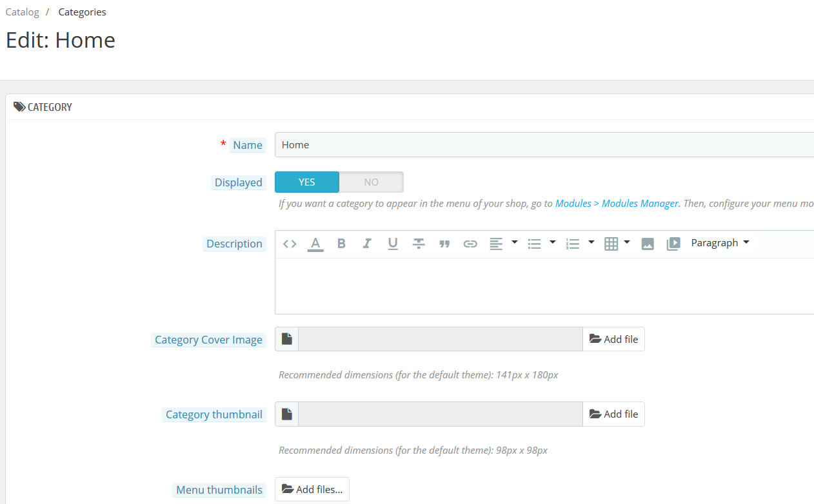Click the Category Cover Image label
The image size is (814, 504).
click(x=208, y=340)
